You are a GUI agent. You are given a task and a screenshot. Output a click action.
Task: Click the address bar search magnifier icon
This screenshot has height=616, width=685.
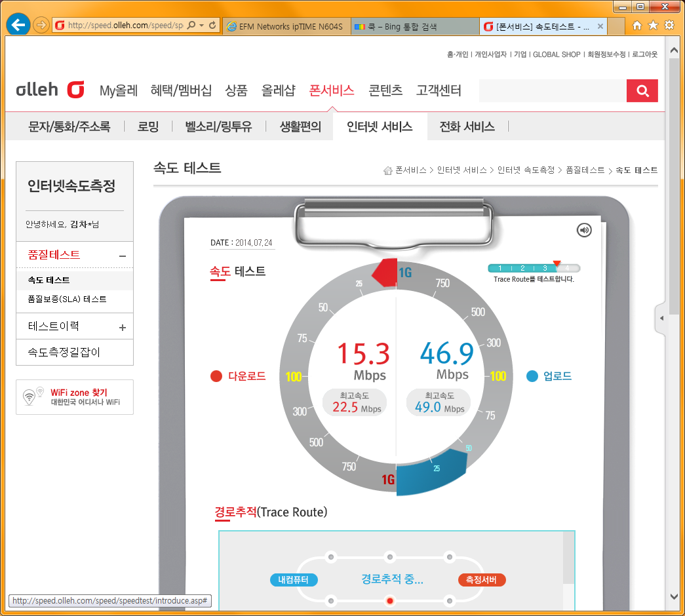191,26
